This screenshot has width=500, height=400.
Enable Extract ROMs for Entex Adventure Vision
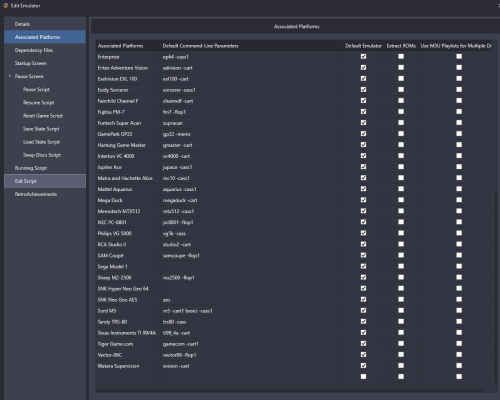pos(401,68)
